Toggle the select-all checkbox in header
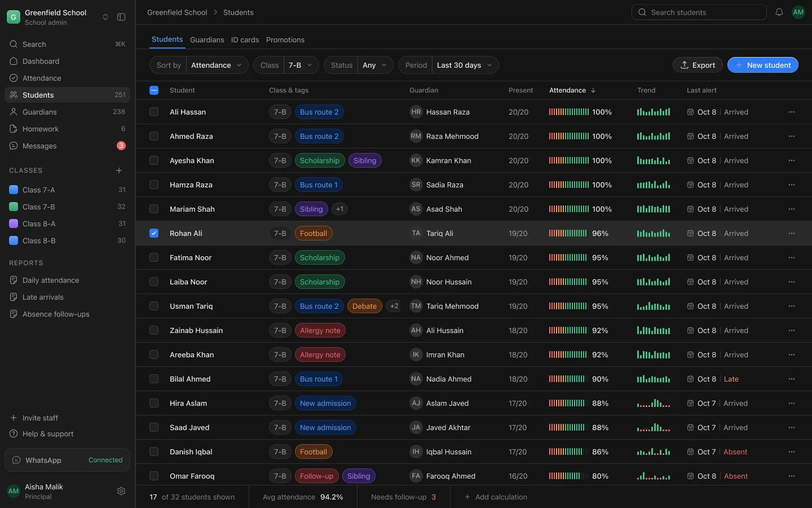Screen dimensions: 812x508 point(154,90)
